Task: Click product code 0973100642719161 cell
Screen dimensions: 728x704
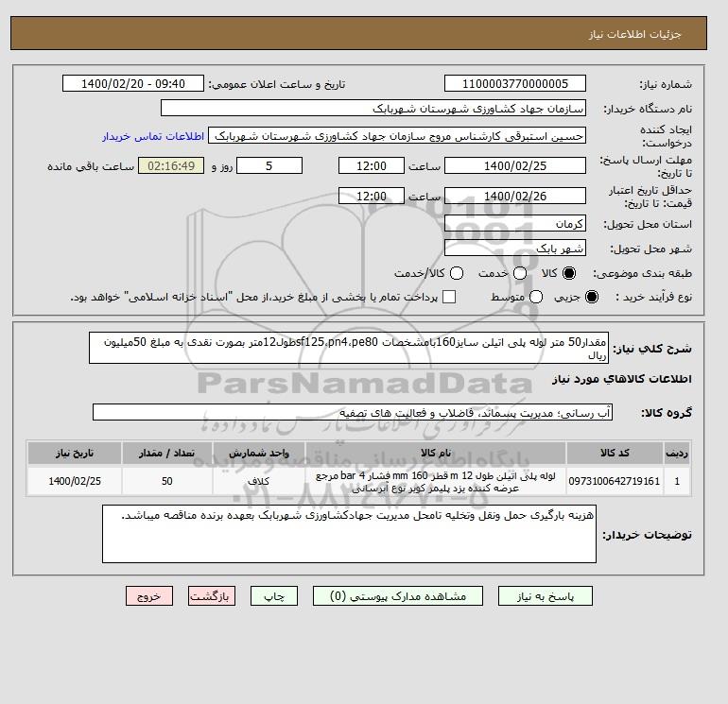Action: click(x=615, y=481)
